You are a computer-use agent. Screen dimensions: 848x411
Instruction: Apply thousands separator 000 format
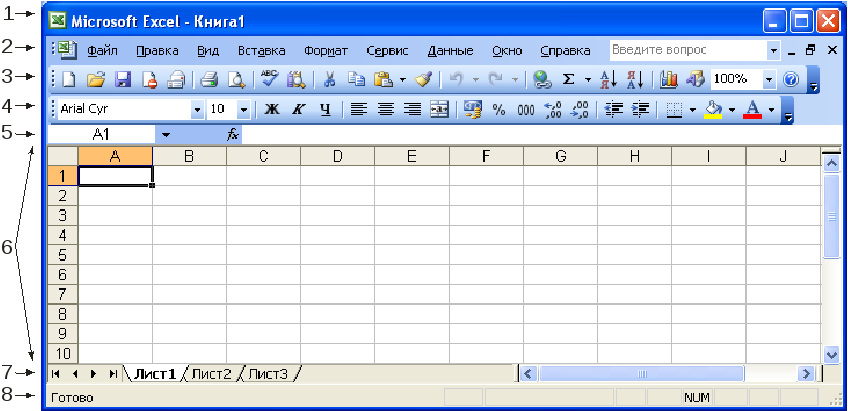pyautogui.click(x=526, y=109)
